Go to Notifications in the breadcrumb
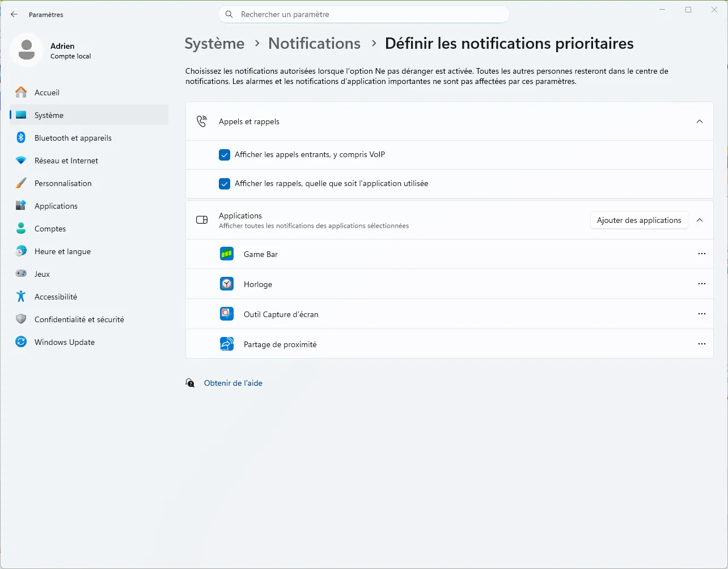The height and width of the screenshot is (569, 728). 314,44
